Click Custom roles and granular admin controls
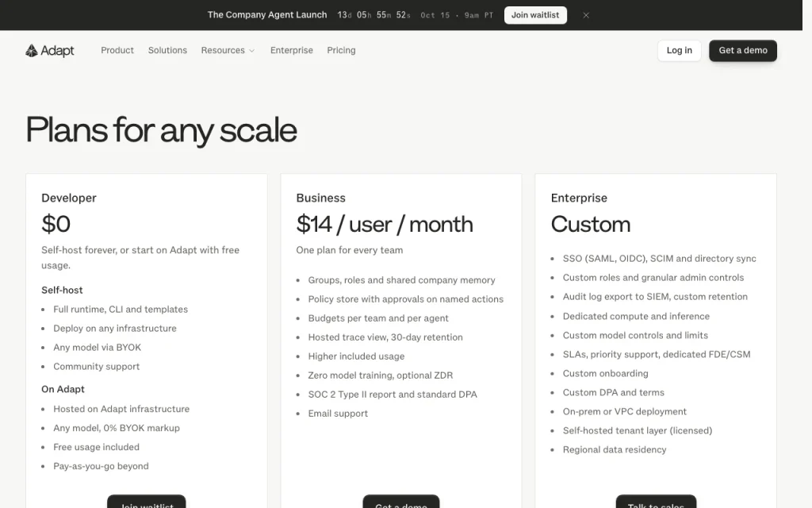Viewport: 812px width, 508px height. click(653, 278)
